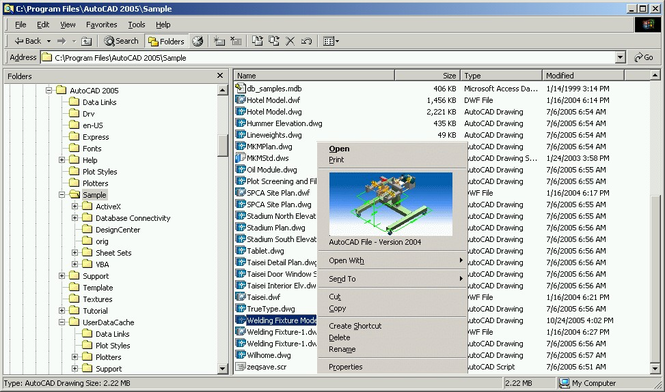The width and height of the screenshot is (665, 392).
Task: Choose Properties in context menu
Action: [x=392, y=367]
